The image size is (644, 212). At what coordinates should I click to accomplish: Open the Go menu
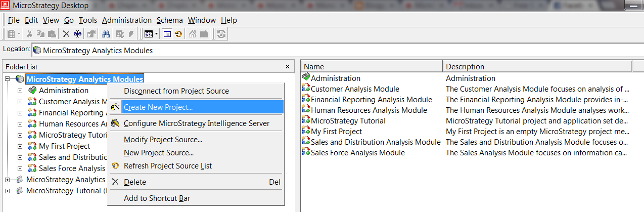[69, 20]
